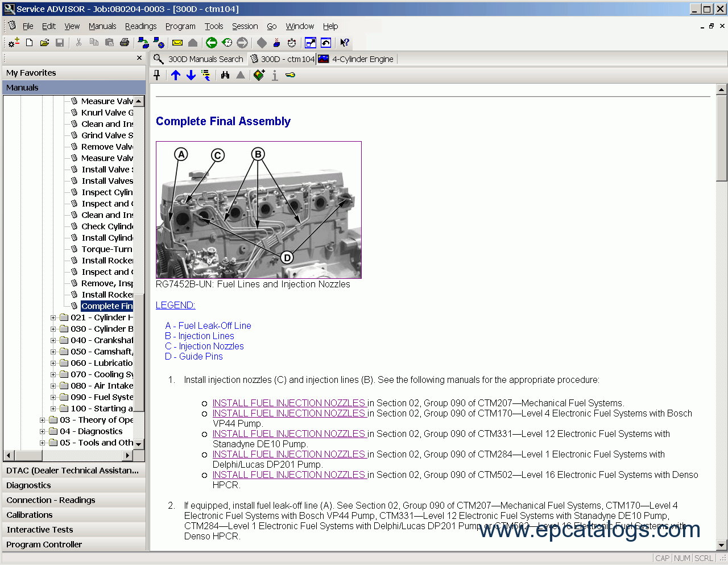728x565 pixels.
Task: Click the computer-to-globe connection icon
Action: 159,43
